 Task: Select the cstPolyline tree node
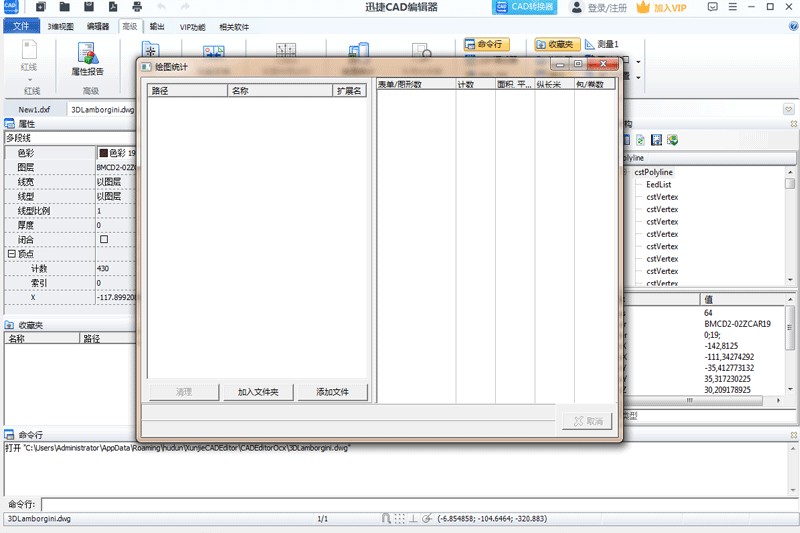point(654,172)
